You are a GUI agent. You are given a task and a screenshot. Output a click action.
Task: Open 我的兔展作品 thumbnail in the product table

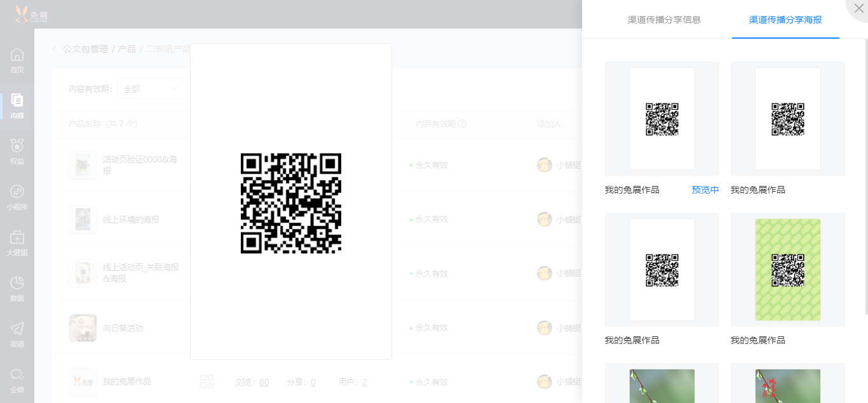pyautogui.click(x=83, y=381)
